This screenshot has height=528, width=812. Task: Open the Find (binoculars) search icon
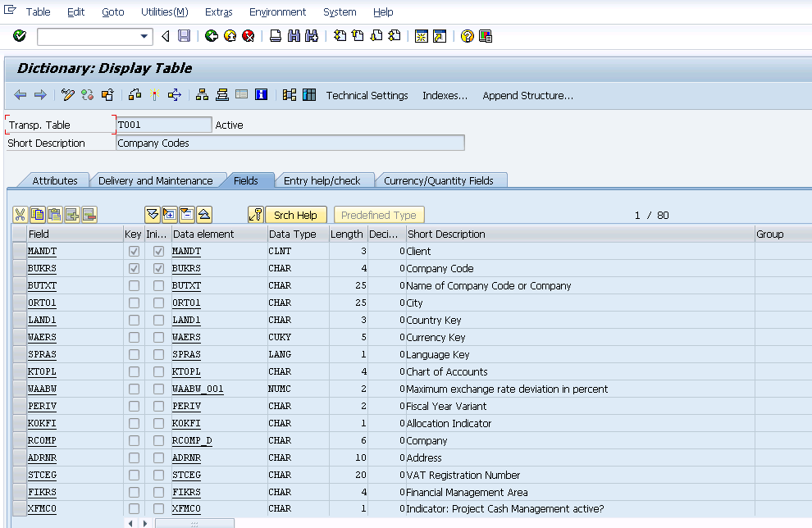(292, 36)
